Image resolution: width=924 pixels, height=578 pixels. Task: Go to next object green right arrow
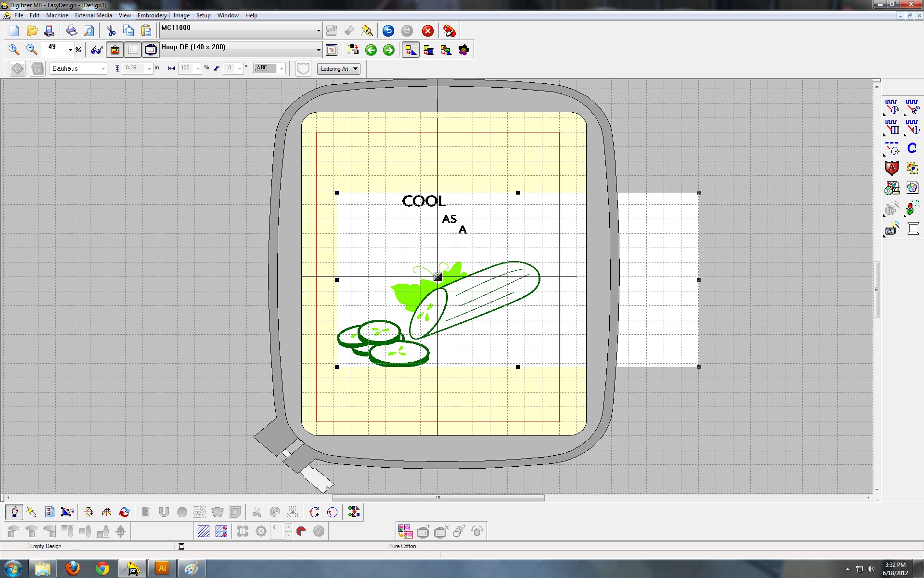(x=388, y=50)
